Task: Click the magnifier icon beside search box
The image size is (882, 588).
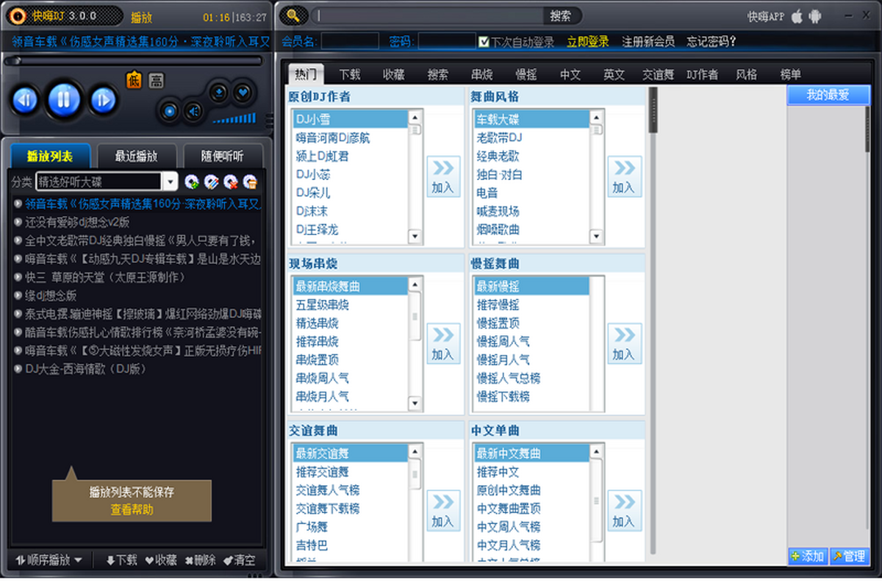Action: coord(293,15)
